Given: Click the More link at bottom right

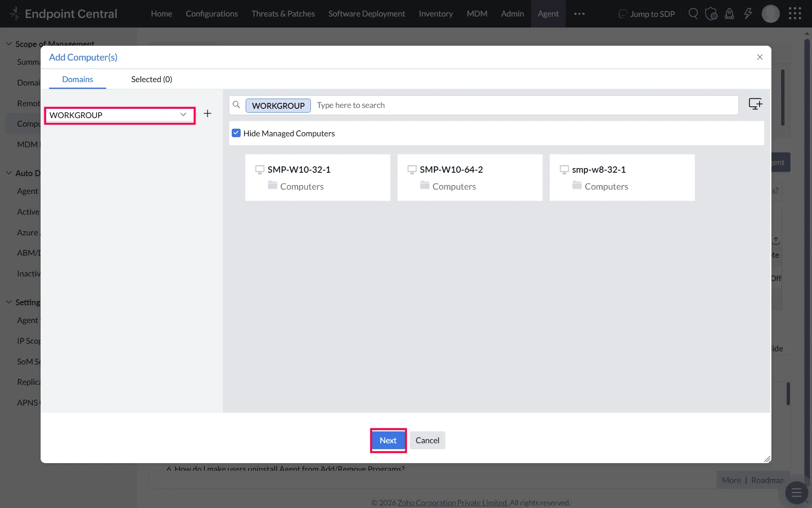Looking at the screenshot, I should (731, 480).
